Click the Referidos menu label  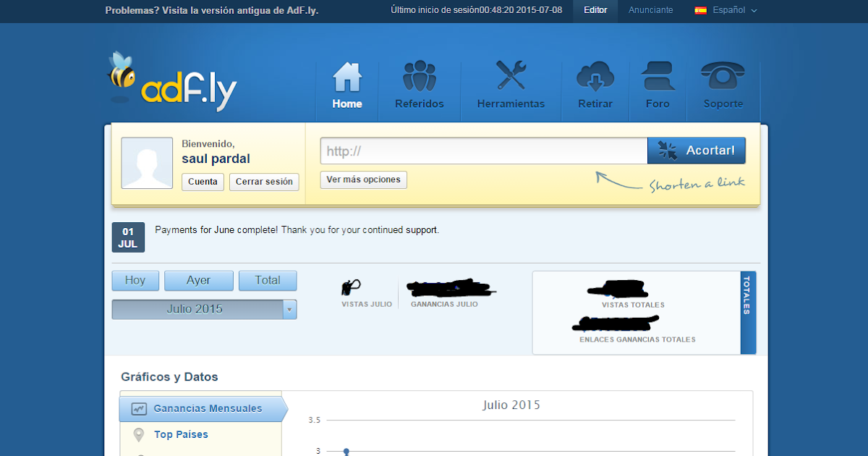(x=420, y=104)
